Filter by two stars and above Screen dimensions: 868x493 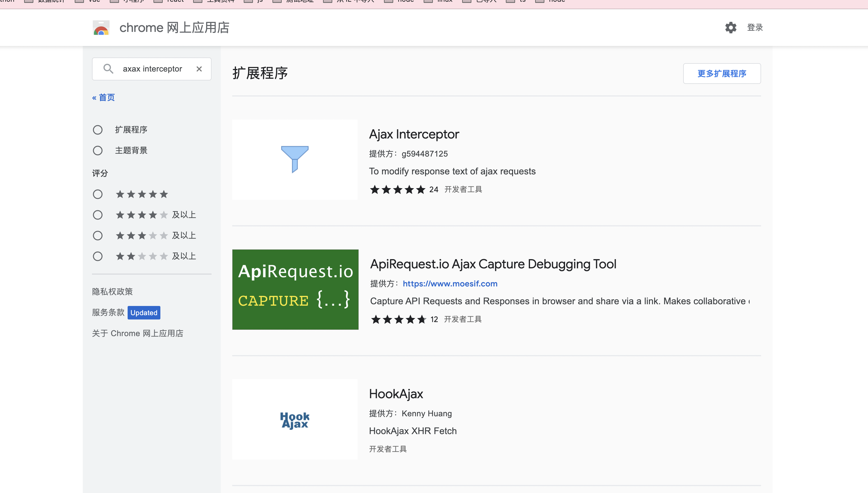pyautogui.click(x=97, y=256)
